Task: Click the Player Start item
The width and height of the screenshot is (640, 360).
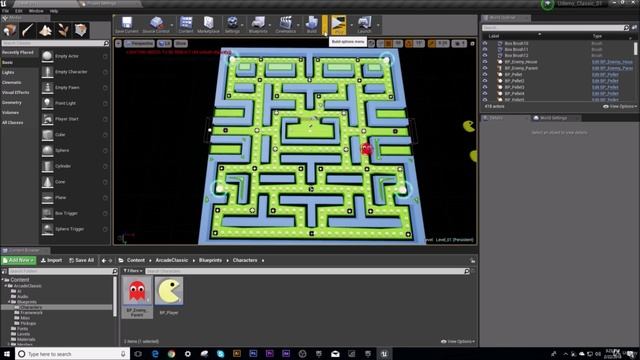Action: click(x=75, y=119)
